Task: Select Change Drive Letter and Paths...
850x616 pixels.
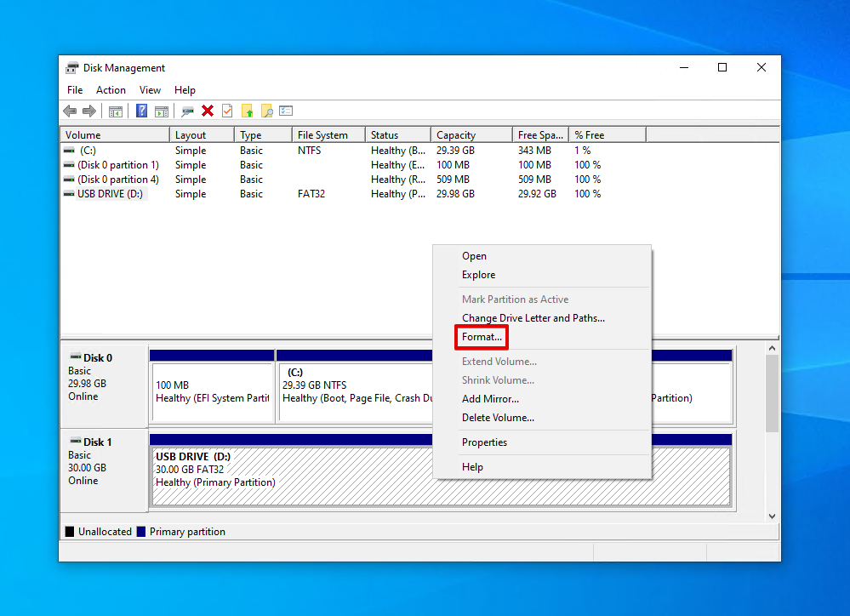Action: tap(533, 318)
